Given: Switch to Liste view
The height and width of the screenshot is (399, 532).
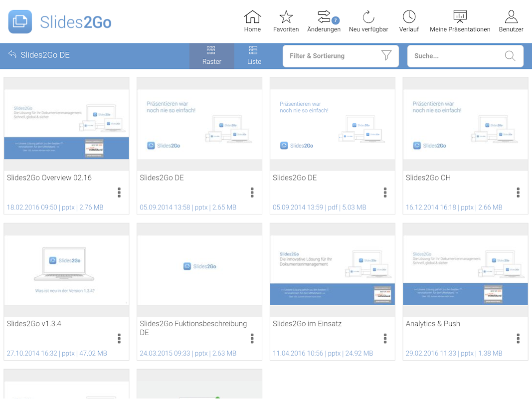Looking at the screenshot, I should tap(254, 56).
